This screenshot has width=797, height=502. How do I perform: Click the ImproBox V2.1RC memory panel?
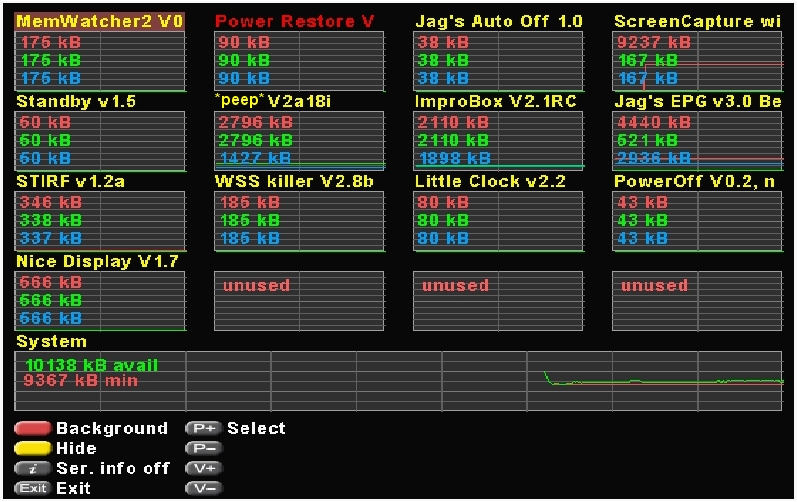pyautogui.click(x=498, y=141)
